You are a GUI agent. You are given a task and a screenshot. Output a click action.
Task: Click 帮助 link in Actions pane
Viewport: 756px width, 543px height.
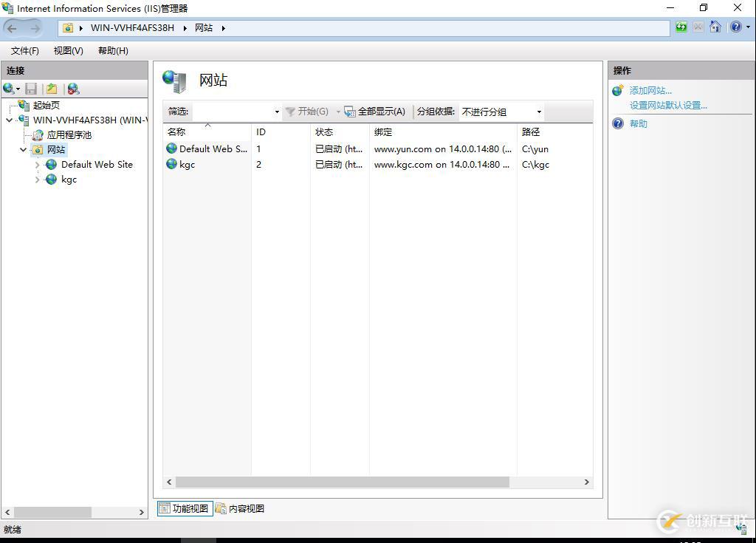(639, 123)
